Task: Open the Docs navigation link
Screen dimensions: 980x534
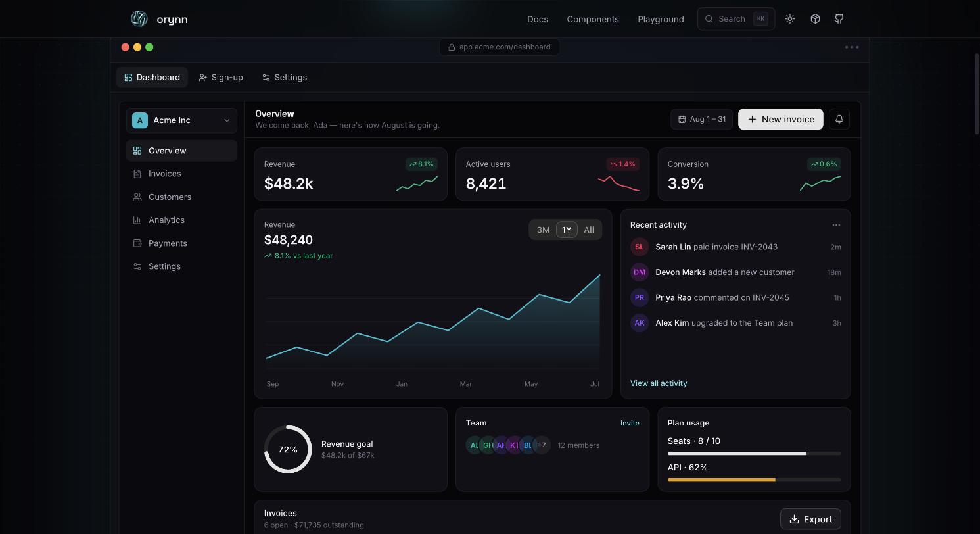Action: click(538, 19)
